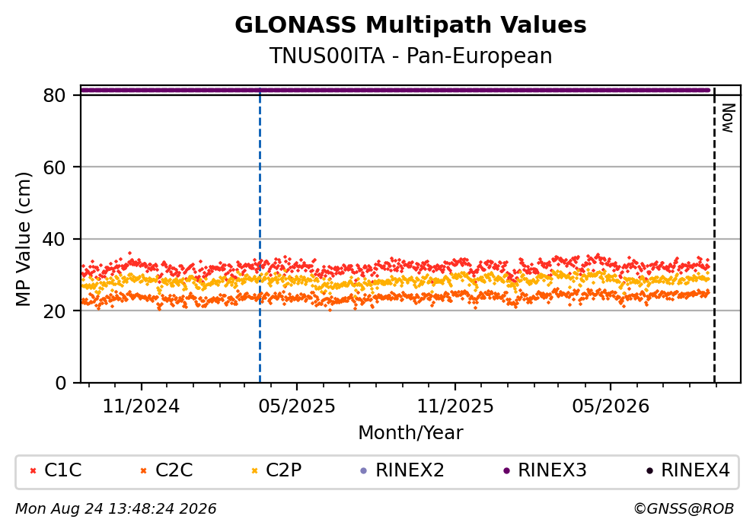Click the C2P yellow legend marker
The height and width of the screenshot is (532, 756).
coord(254,471)
